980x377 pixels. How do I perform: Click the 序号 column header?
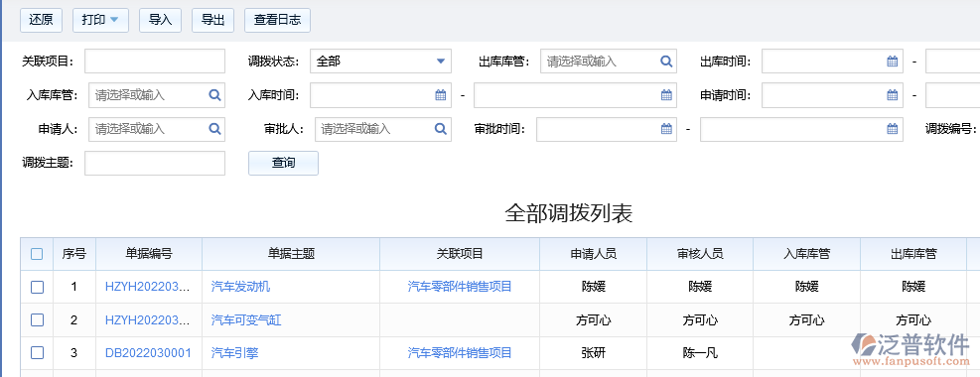(x=73, y=254)
